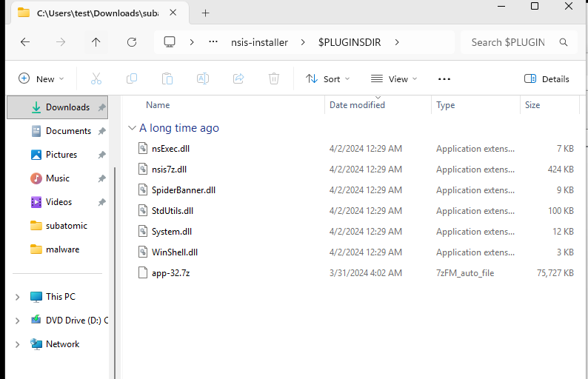
Task: Sort by the Type column header
Action: 446,105
